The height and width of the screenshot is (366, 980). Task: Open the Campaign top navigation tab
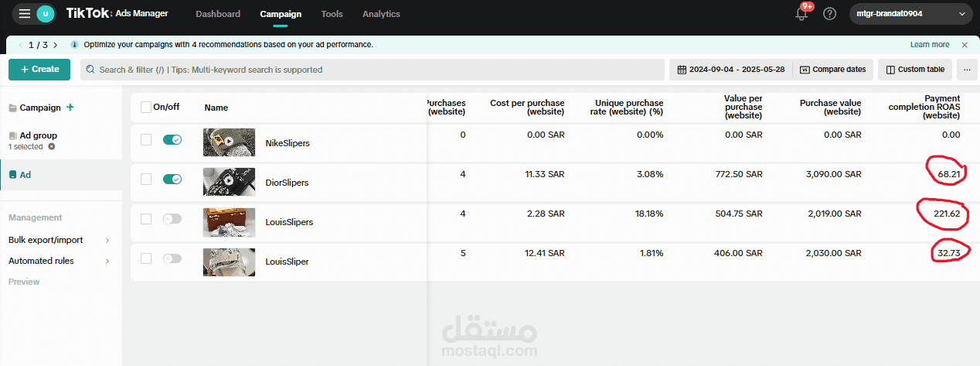tap(281, 14)
